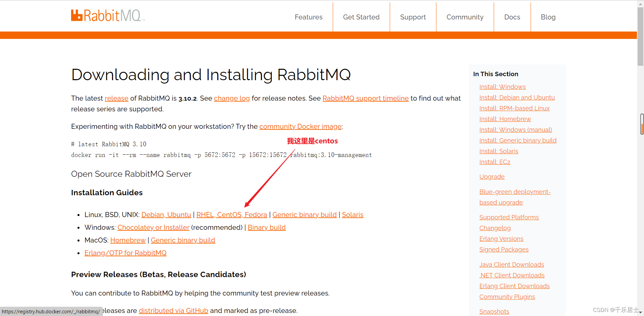The image size is (644, 316).
Task: Click the 'In This Section' heading
Action: pos(495,74)
